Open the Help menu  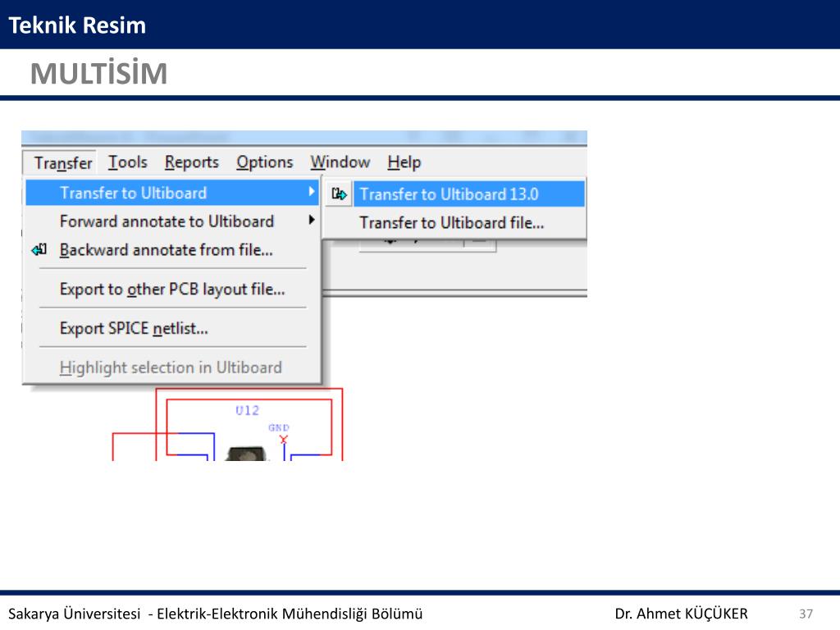click(x=404, y=162)
